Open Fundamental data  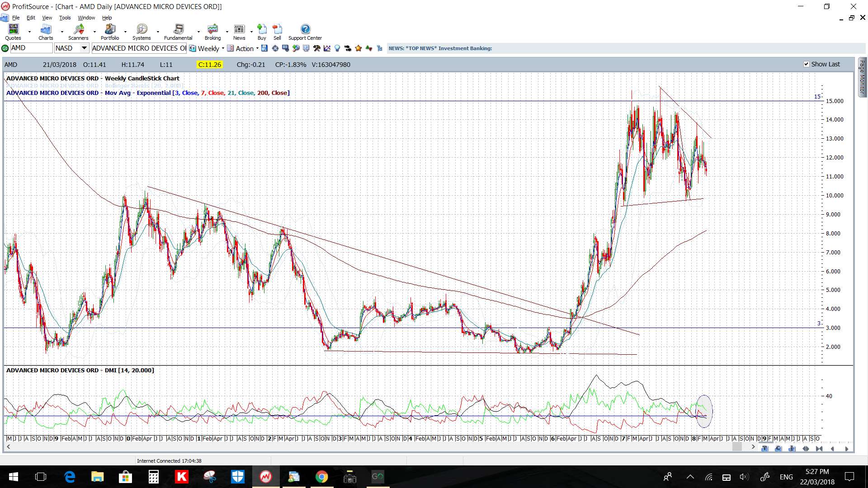click(x=178, y=32)
